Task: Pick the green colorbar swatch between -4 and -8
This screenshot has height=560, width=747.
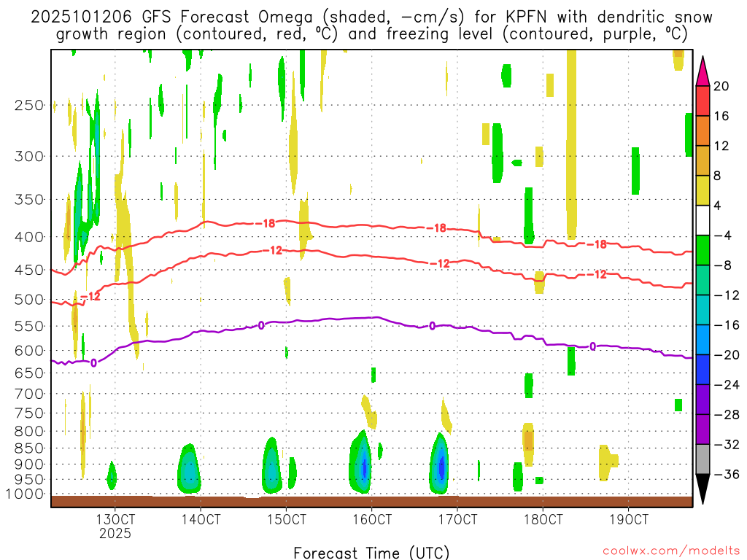Action: click(x=703, y=251)
